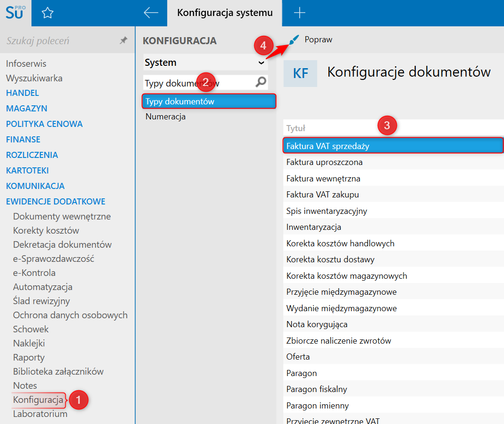Open favorites via the star icon

47,13
